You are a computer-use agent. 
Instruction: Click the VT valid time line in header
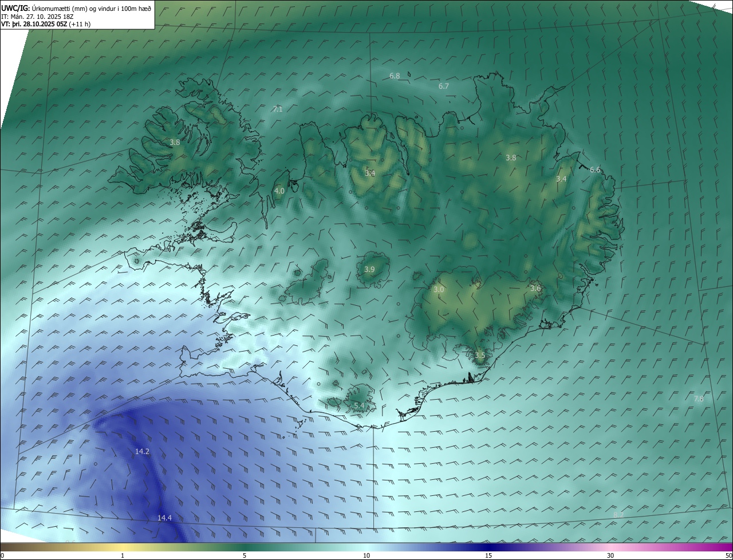click(46, 24)
